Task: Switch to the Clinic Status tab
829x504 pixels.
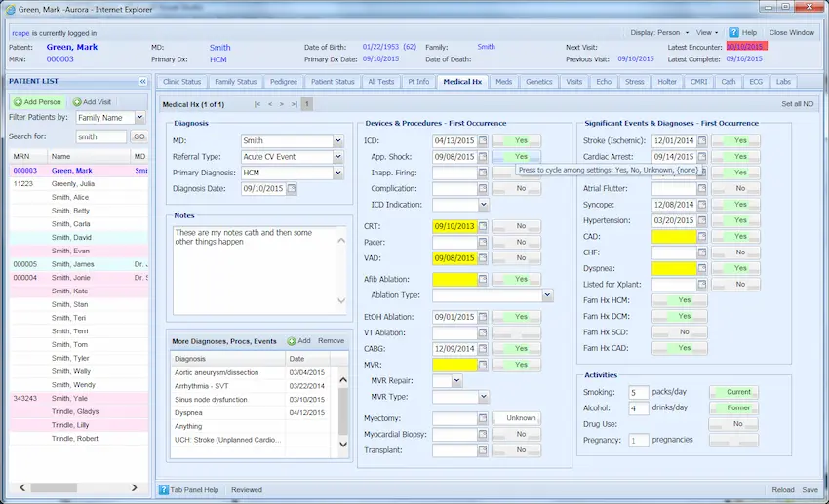Action: (181, 82)
